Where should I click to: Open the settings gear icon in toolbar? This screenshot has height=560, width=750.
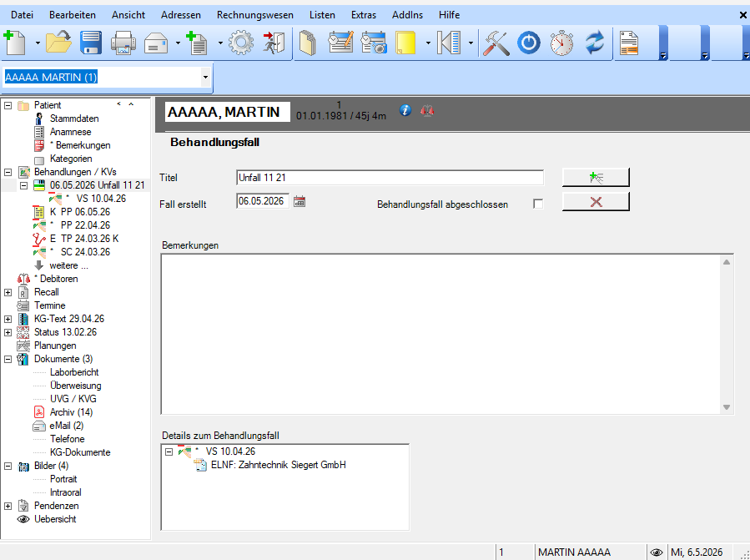click(241, 43)
